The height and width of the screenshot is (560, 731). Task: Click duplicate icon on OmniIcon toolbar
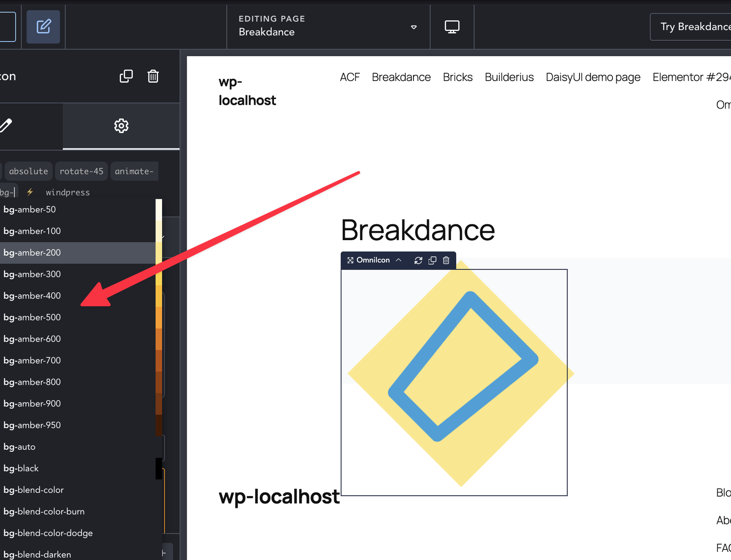(432, 260)
